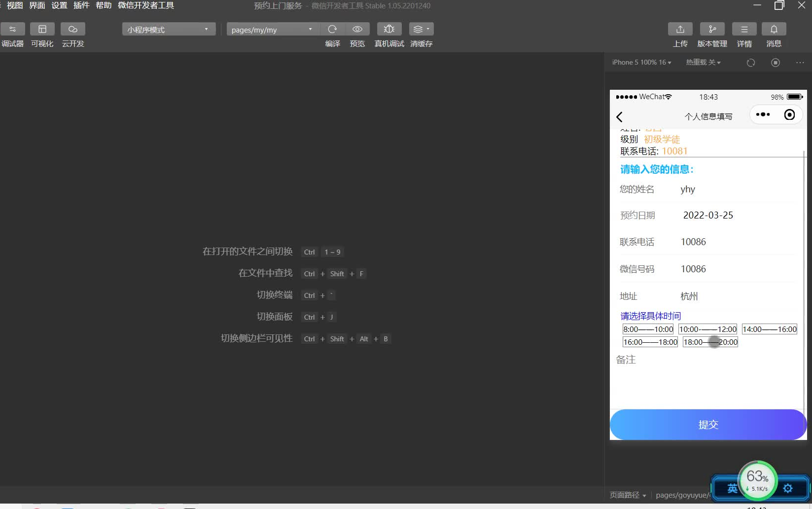The width and height of the screenshot is (812, 509).
Task: Go back in the mini program navbar
Action: (620, 117)
